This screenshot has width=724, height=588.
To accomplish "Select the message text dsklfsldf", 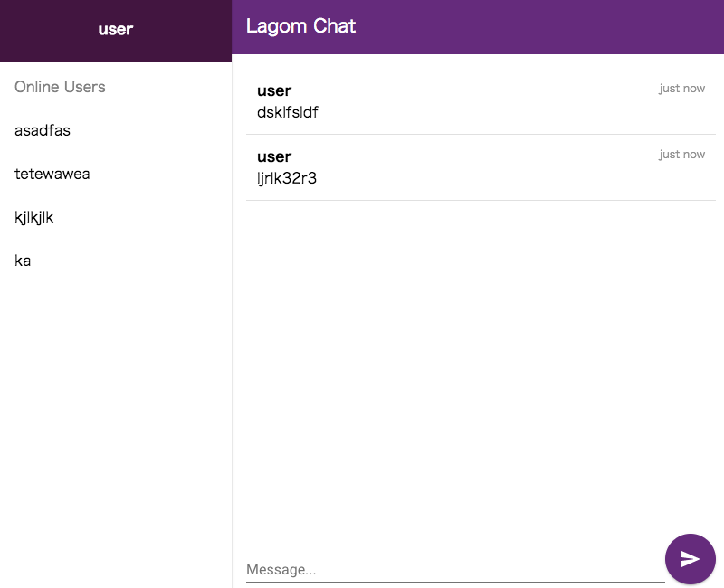I will 287,113.
